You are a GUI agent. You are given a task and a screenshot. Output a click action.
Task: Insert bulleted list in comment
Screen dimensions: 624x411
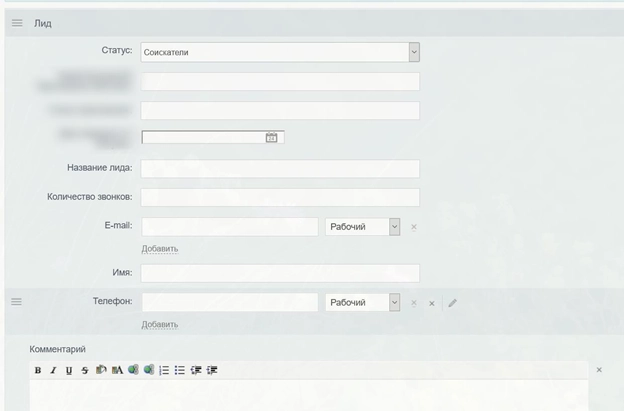pos(180,370)
